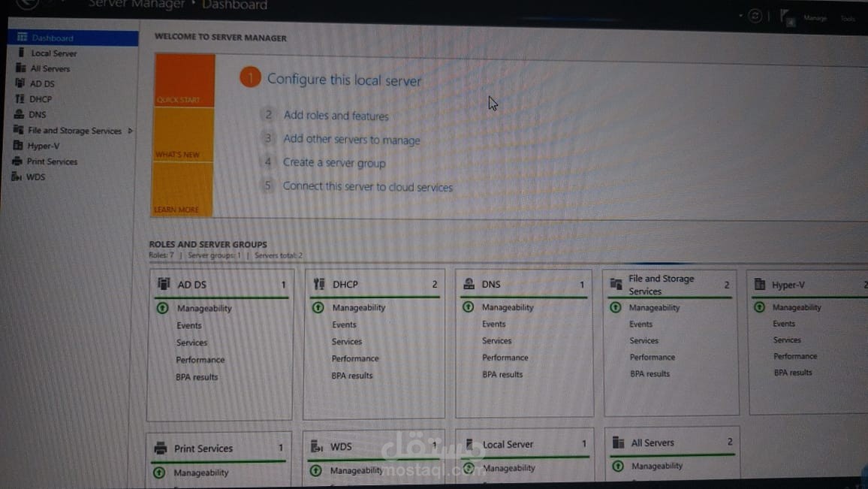
Task: Click DHCP tile Manageability status icon
Action: pos(318,307)
